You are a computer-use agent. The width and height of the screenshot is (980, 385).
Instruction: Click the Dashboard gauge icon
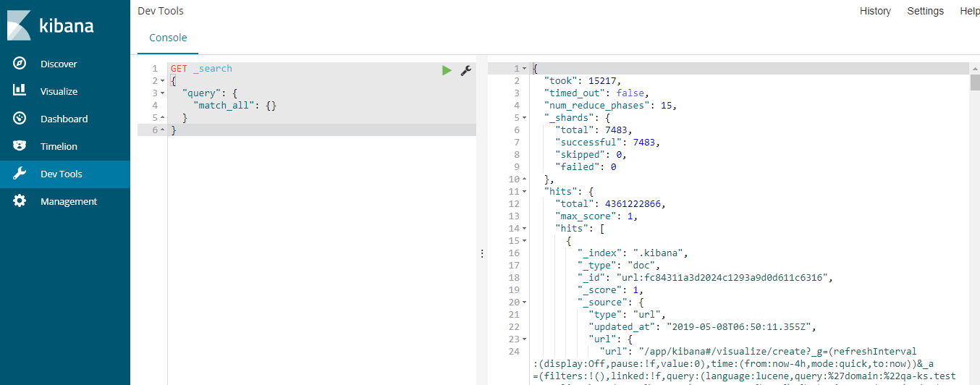[x=20, y=119]
